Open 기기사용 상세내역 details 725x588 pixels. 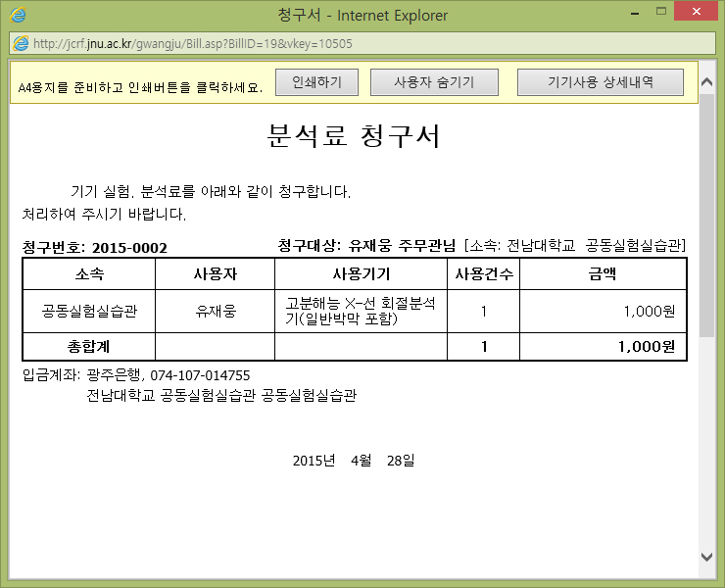(600, 83)
